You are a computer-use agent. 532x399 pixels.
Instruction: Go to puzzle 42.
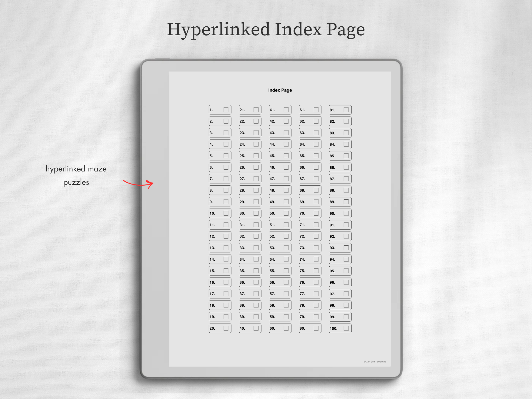pos(280,121)
